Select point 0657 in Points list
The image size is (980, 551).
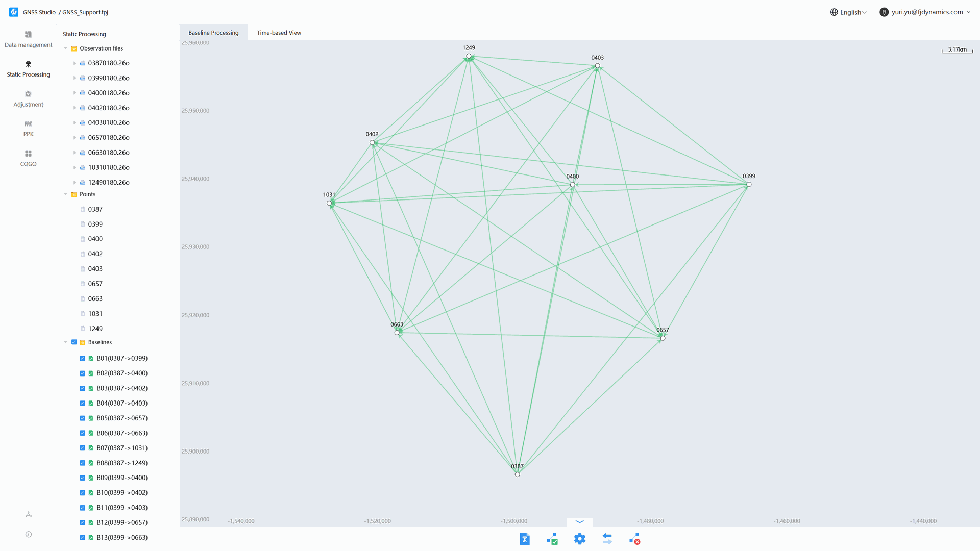pos(95,284)
